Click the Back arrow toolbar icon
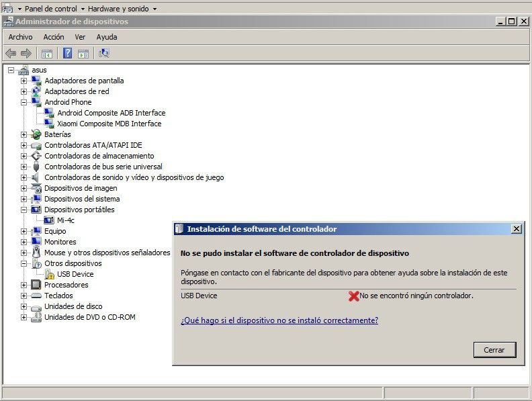532x401 pixels. click(11, 53)
